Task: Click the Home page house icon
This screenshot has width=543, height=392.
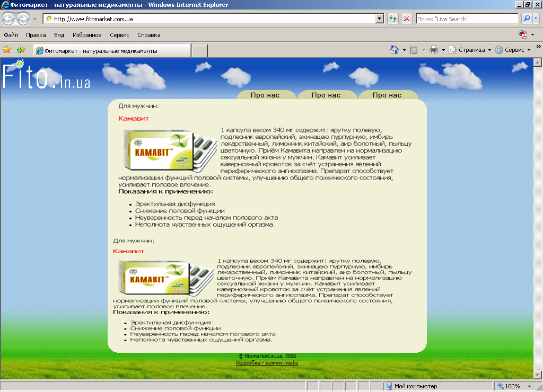Action: click(394, 50)
